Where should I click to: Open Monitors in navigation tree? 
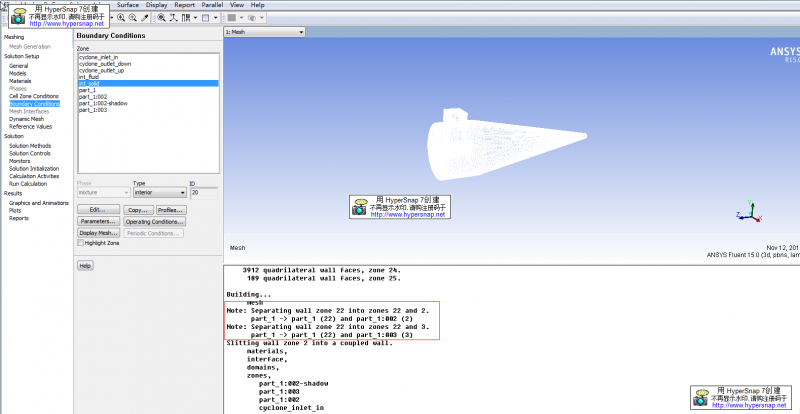point(19,161)
